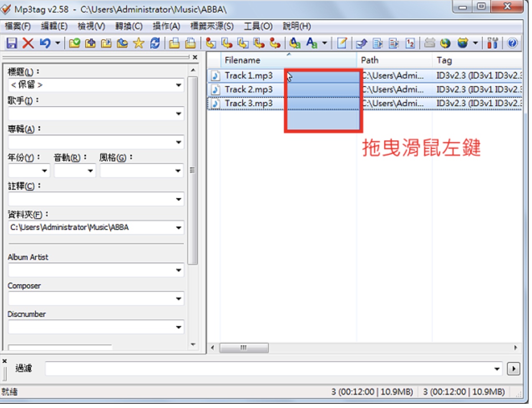Click the Auto-numbering wizard 1-2 icon
The height and width of the screenshot is (408, 532).
(x=410, y=43)
